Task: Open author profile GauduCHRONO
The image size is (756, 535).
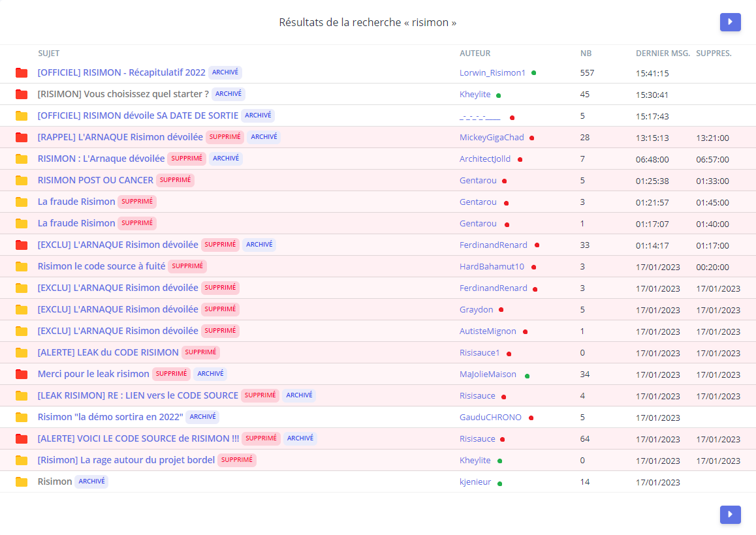Action: 490,418
